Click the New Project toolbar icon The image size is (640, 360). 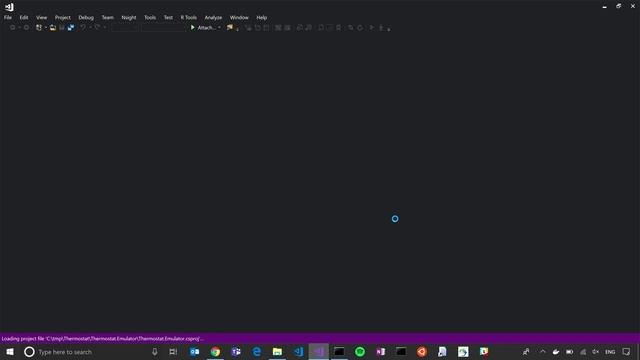[x=39, y=28]
